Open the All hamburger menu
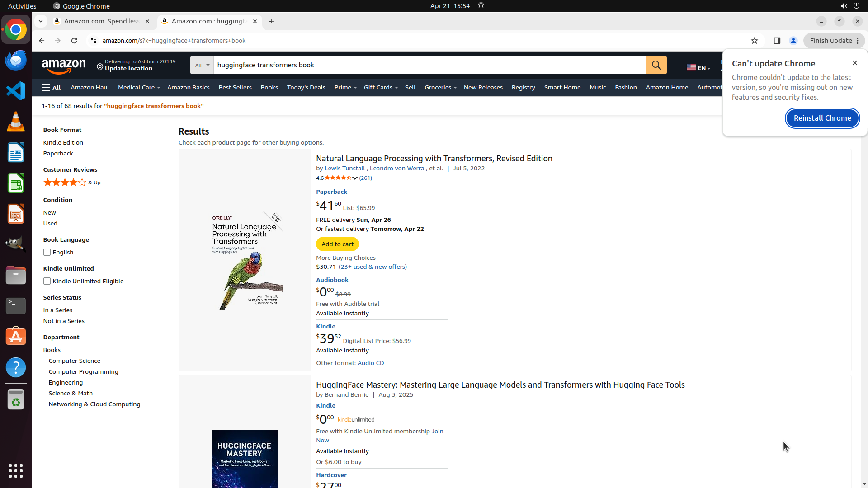This screenshot has height=488, width=868. [52, 88]
